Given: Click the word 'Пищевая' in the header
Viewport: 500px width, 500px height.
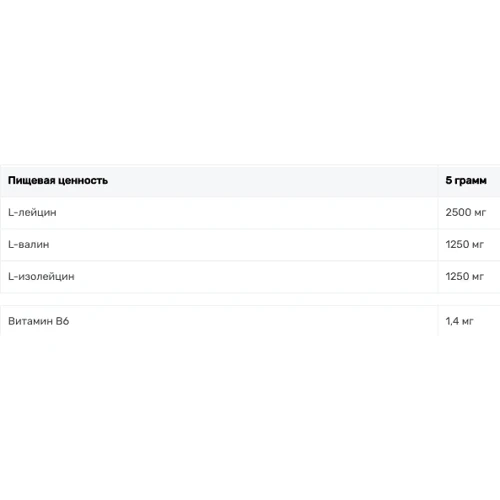Looking at the screenshot, I should point(32,181).
